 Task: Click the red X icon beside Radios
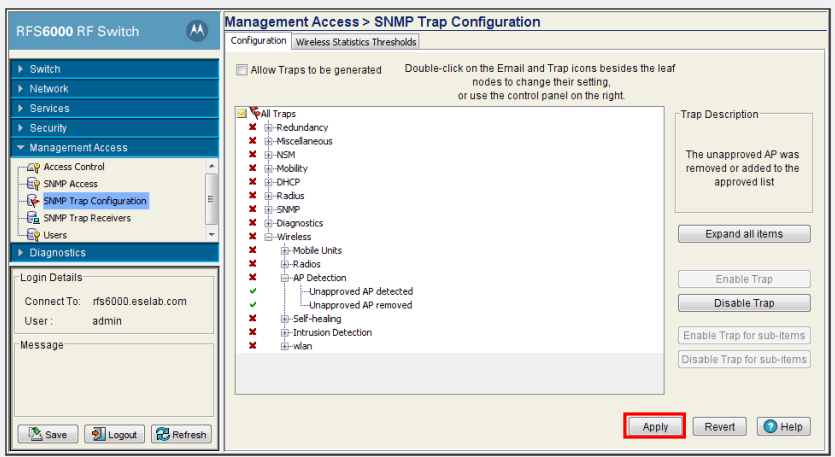pyautogui.click(x=253, y=264)
